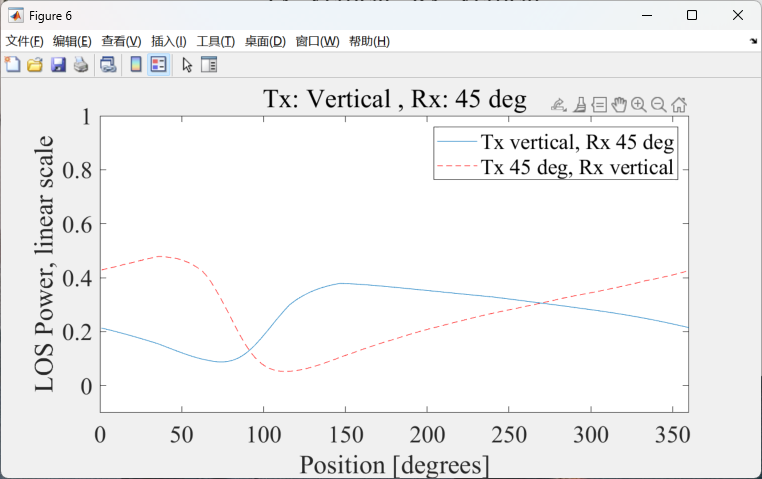The image size is (762, 479).
Task: Open the 查看(V) menu
Action: (x=121, y=41)
